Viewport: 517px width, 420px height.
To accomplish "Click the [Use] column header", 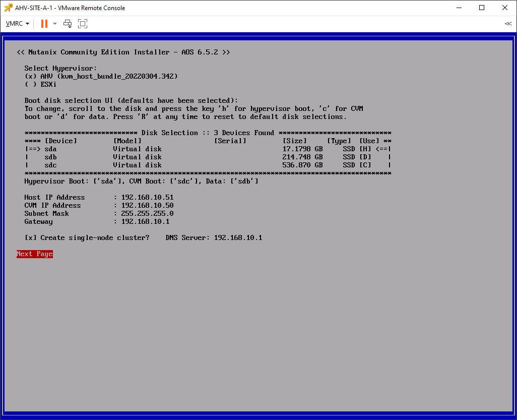I will point(369,141).
